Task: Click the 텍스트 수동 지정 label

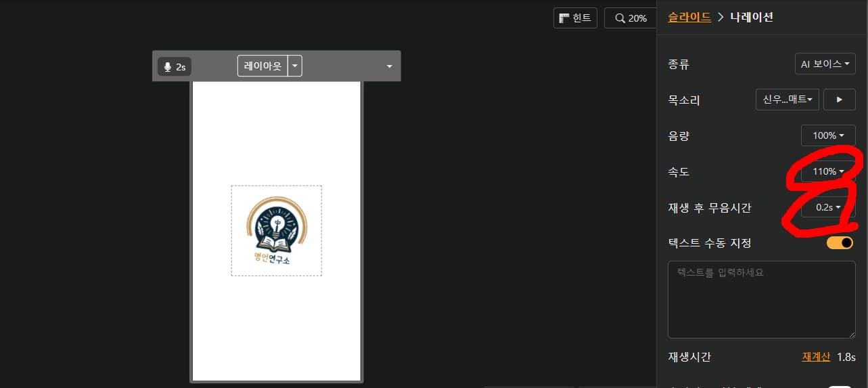Action: tap(710, 243)
